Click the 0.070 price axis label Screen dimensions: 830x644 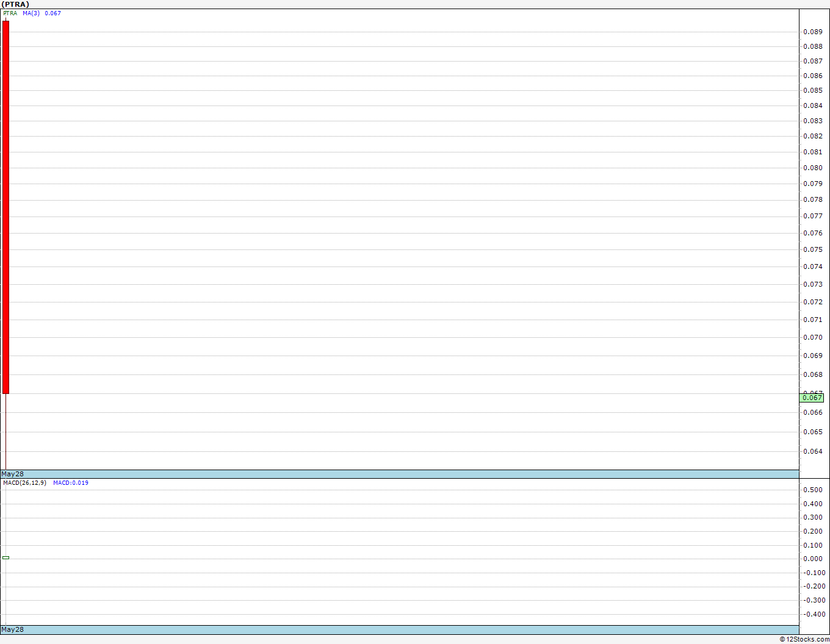click(x=813, y=337)
